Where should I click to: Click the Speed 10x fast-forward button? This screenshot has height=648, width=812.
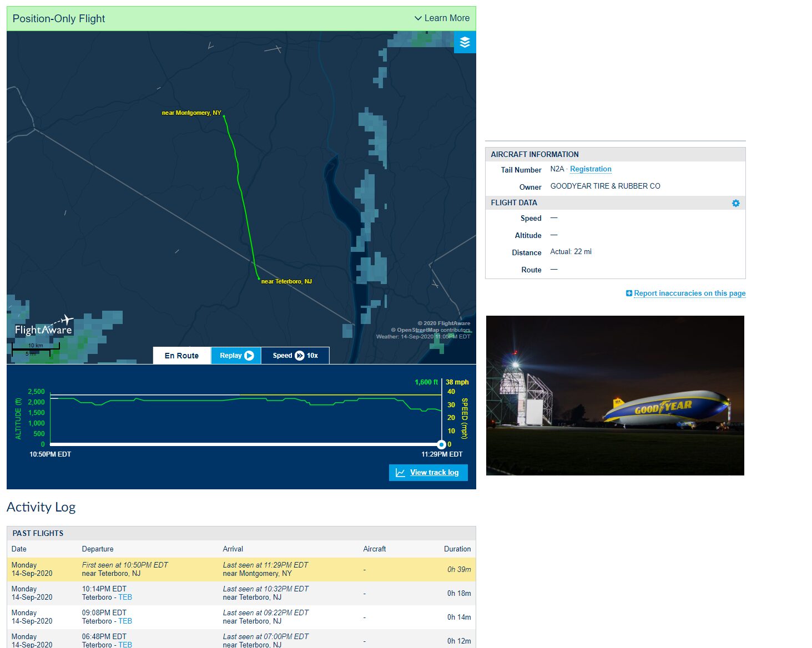click(x=295, y=356)
